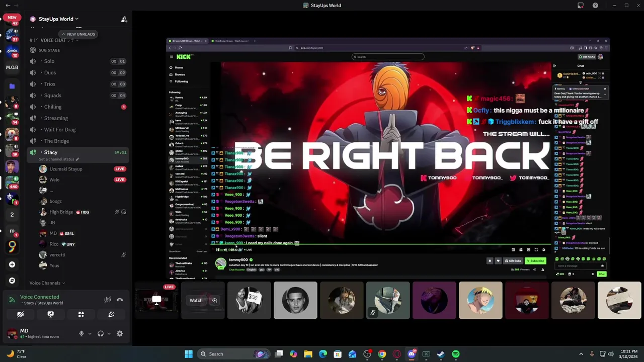The image size is (644, 362).
Task: Click pop-out stream icon next to Watch
Action: tap(214, 301)
